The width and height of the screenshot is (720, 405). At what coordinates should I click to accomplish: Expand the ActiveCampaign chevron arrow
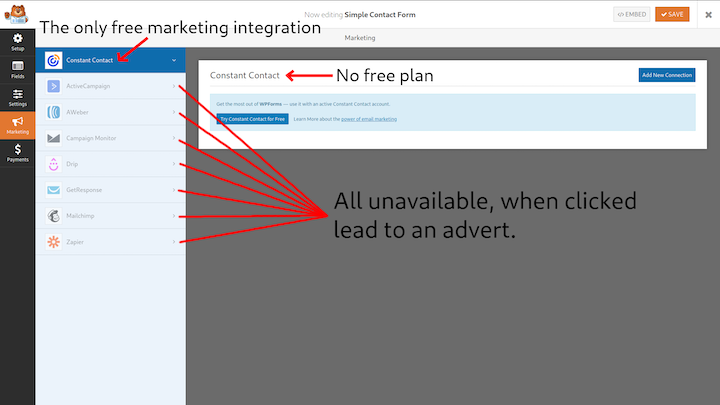(174, 86)
